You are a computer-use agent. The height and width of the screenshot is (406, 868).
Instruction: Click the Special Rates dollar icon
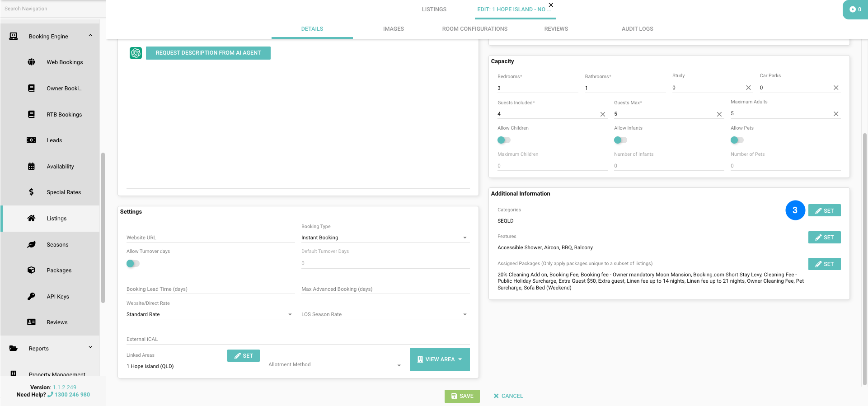pos(31,192)
